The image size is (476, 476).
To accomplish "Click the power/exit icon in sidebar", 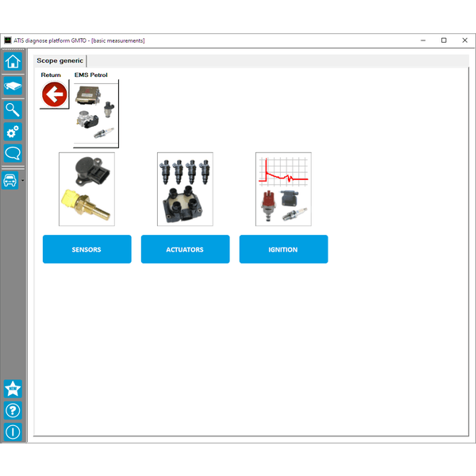I will (x=13, y=432).
